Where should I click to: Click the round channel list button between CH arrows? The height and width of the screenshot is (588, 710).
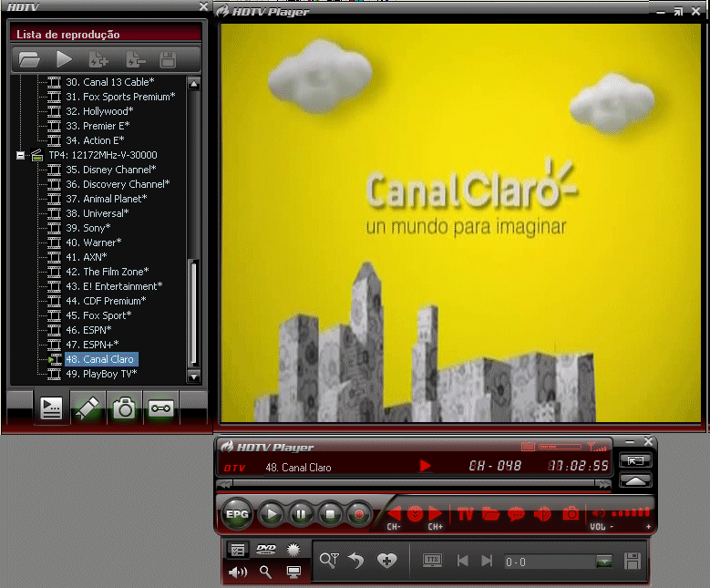tap(415, 514)
